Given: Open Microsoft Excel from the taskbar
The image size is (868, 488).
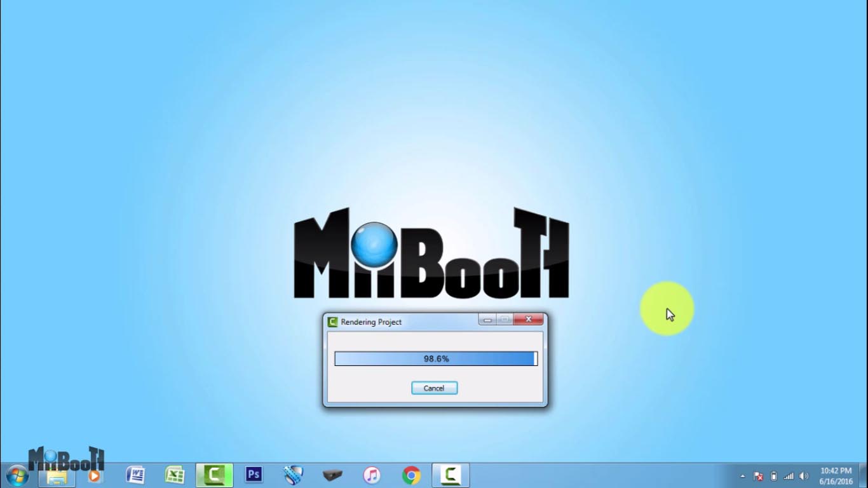Looking at the screenshot, I should click(175, 475).
